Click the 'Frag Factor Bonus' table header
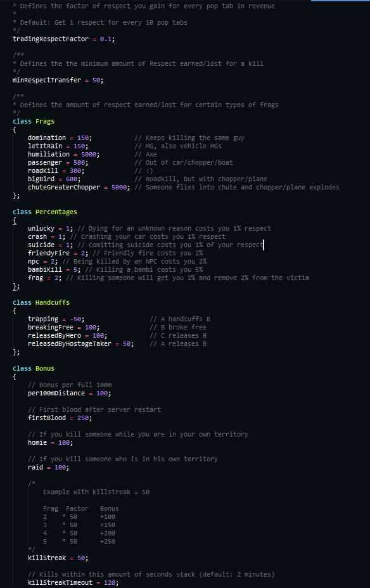This screenshot has height=588, width=370. pyautogui.click(x=81, y=509)
